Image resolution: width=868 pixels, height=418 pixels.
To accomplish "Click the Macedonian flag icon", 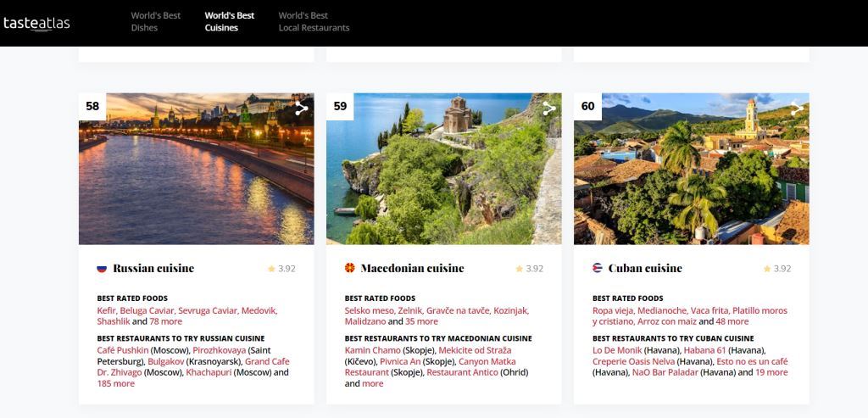I will [x=349, y=269].
